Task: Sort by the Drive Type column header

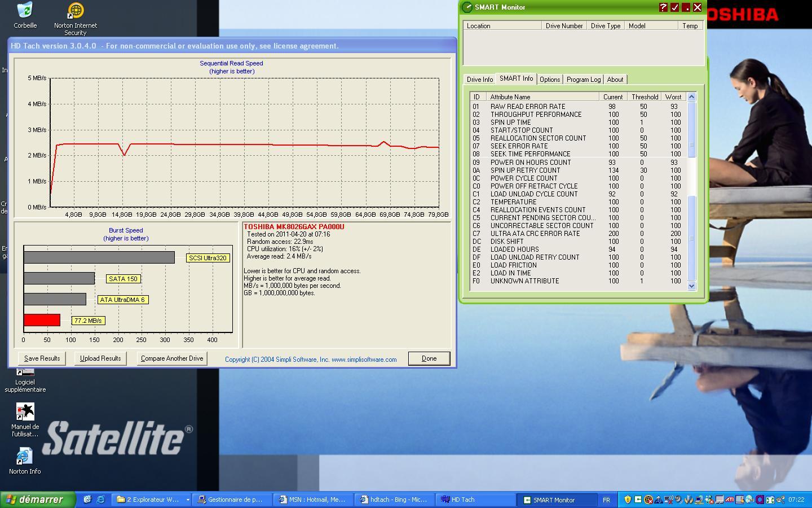Action: click(606, 26)
